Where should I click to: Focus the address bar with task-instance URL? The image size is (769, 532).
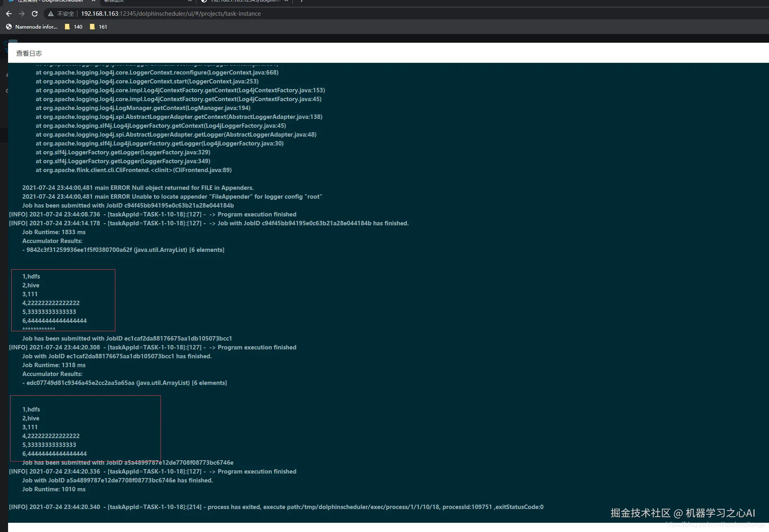tap(171, 14)
